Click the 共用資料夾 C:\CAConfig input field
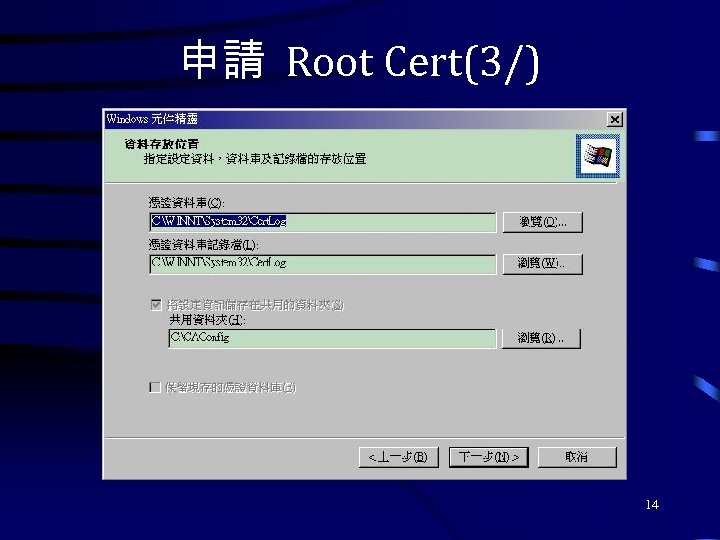Screen dimensions: 720x540 pyautogui.click(x=332, y=338)
